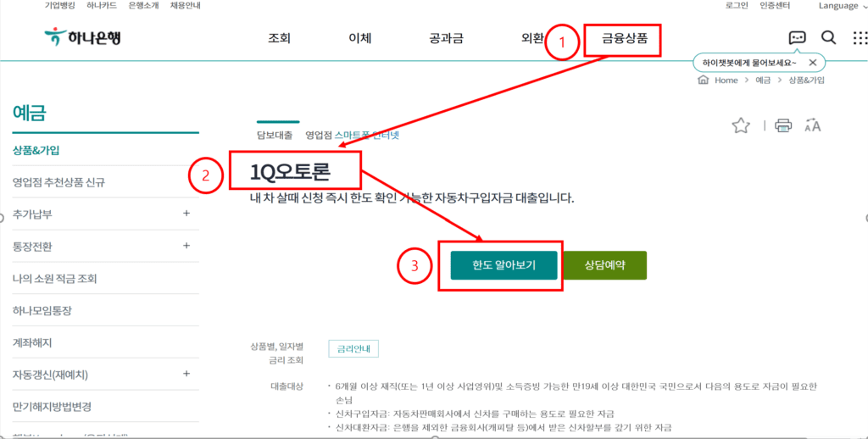The height and width of the screenshot is (439, 868).
Task: Open the full menu grid icon
Action: 860,37
